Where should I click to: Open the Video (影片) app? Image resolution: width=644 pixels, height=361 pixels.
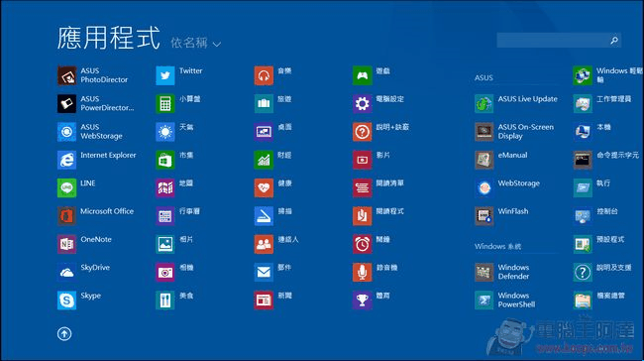(372, 160)
